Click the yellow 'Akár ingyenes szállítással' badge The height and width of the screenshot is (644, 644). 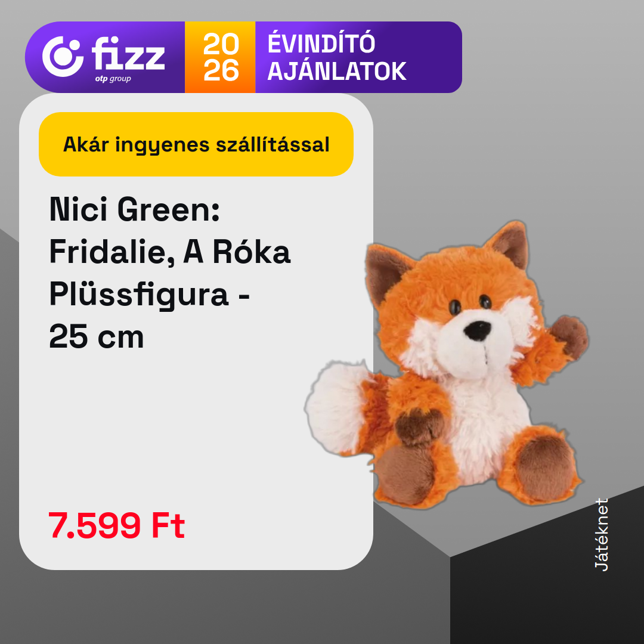tap(196, 144)
